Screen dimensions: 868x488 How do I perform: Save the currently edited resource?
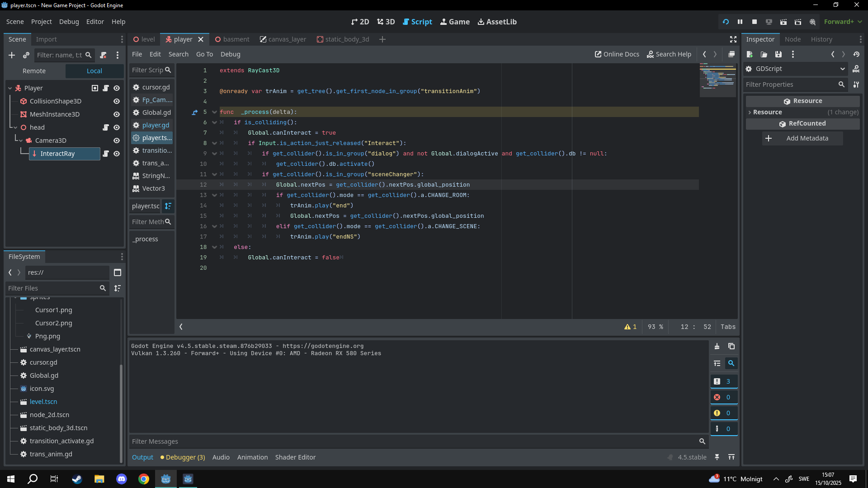tap(778, 54)
